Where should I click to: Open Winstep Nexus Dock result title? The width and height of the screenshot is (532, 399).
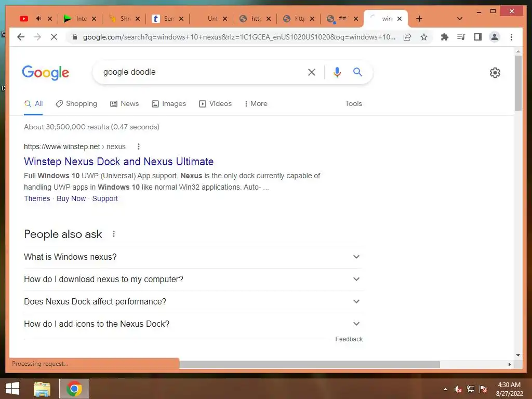click(119, 162)
